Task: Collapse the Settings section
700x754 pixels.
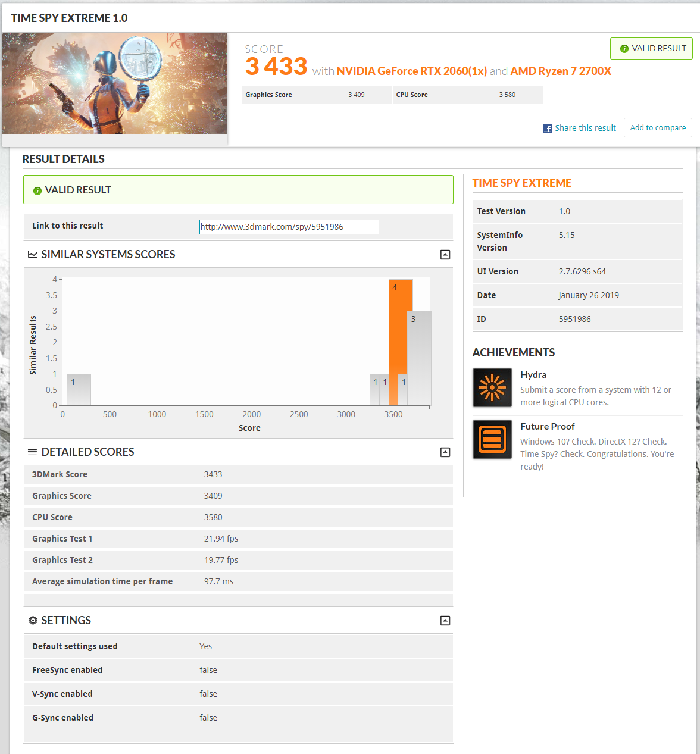Action: coord(445,621)
